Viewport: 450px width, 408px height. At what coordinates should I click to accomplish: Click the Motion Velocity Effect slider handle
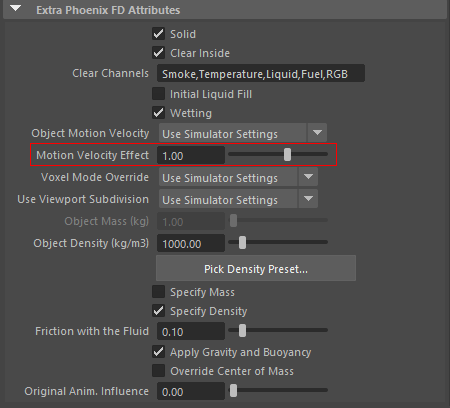[287, 154]
